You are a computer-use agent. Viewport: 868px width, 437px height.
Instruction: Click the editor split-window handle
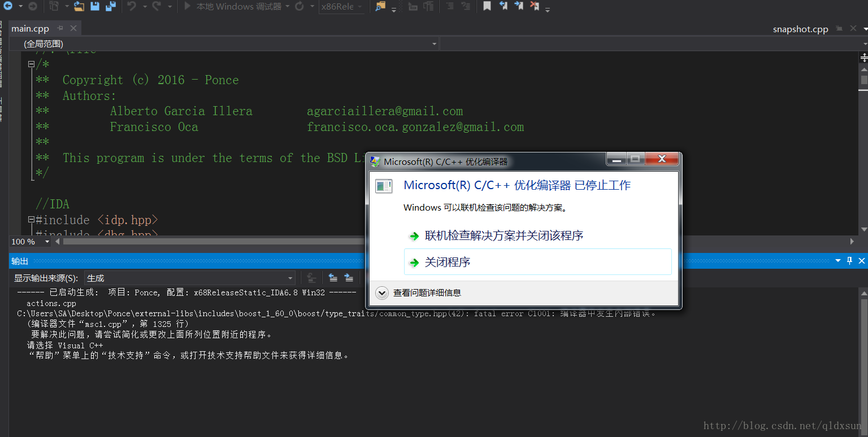click(x=863, y=57)
